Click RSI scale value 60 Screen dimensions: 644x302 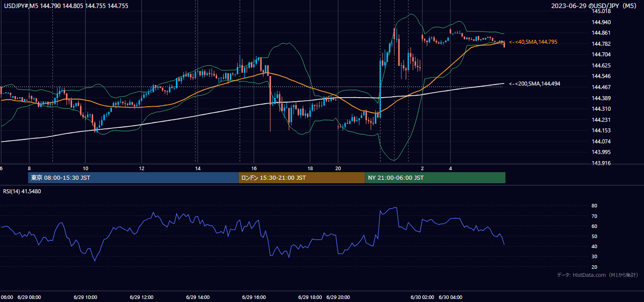(595, 226)
